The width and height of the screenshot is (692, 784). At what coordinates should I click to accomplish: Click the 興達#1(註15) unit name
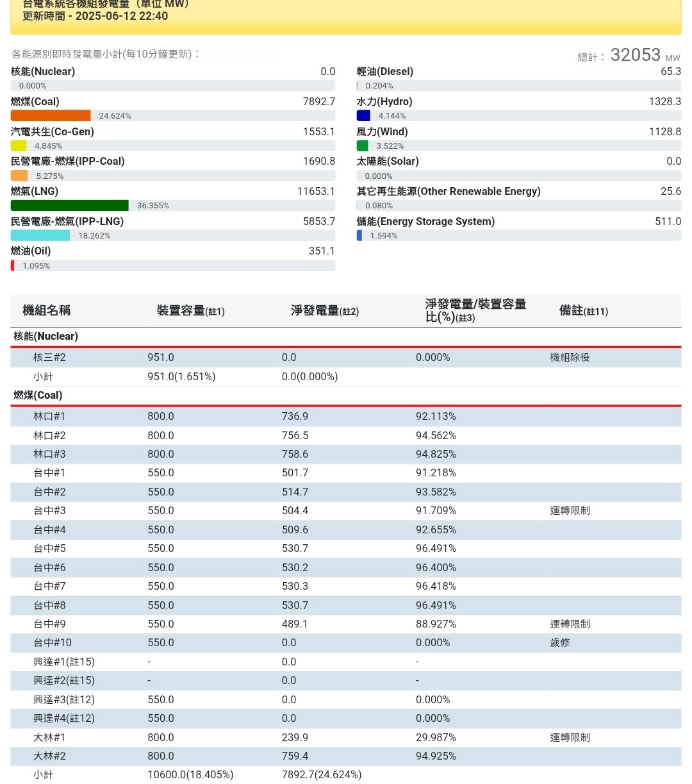(64, 662)
